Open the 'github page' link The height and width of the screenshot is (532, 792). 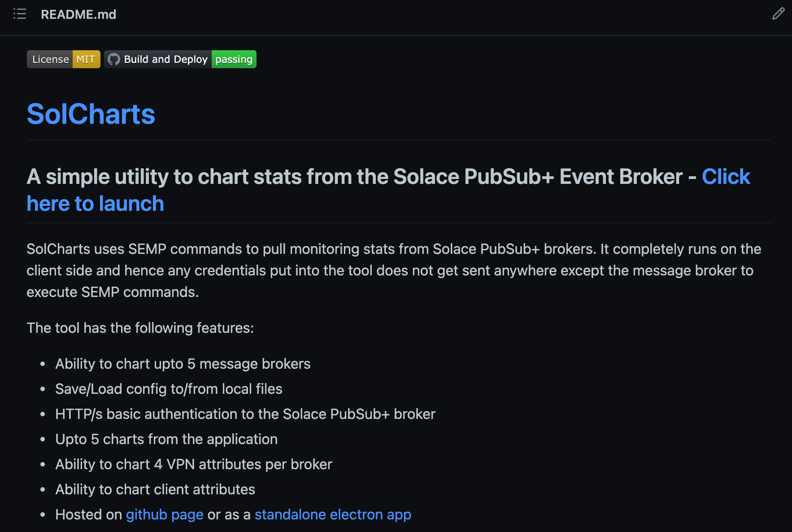(165, 515)
